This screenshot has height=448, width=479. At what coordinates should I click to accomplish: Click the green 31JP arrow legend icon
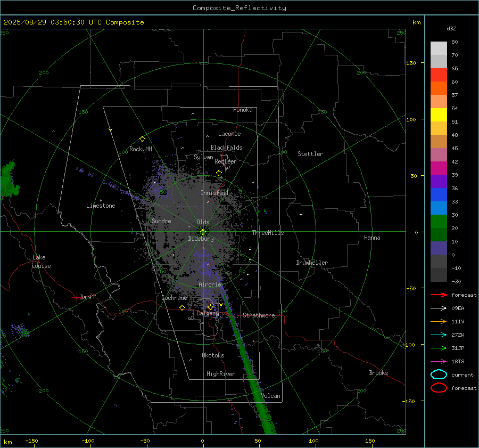pyautogui.click(x=439, y=348)
